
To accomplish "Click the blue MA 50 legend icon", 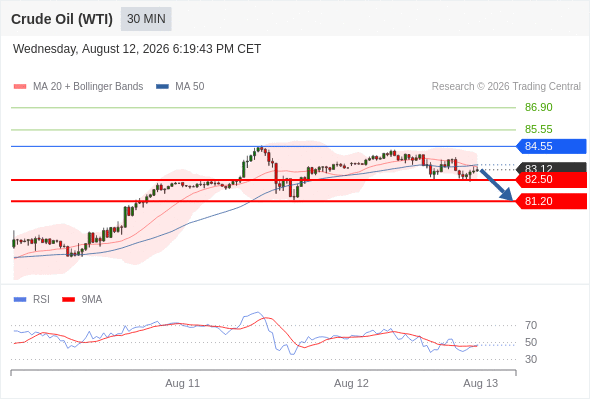I will (163, 87).
